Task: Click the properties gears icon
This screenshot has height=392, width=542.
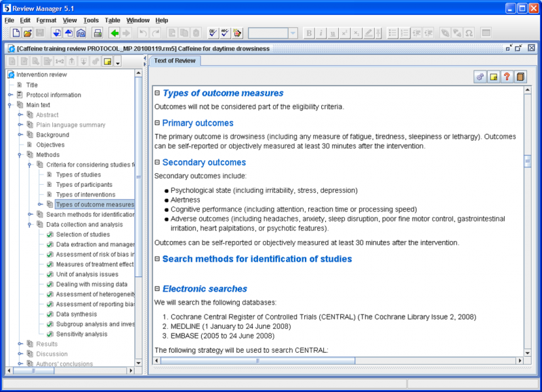Action: [x=480, y=77]
